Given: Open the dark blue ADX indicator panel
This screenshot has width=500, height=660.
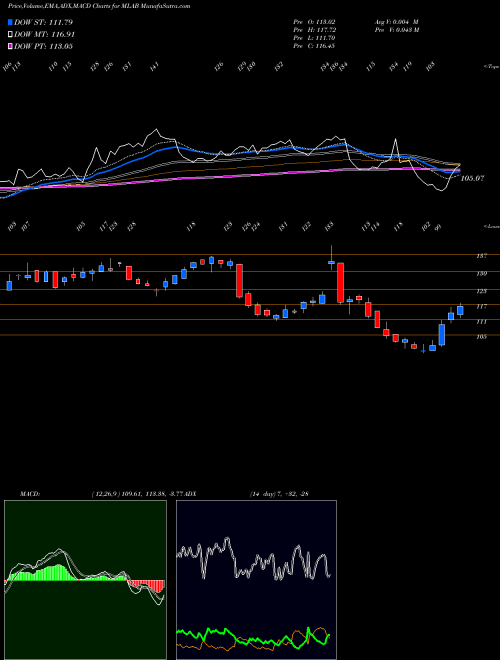Looking at the screenshot, I should click(256, 580).
